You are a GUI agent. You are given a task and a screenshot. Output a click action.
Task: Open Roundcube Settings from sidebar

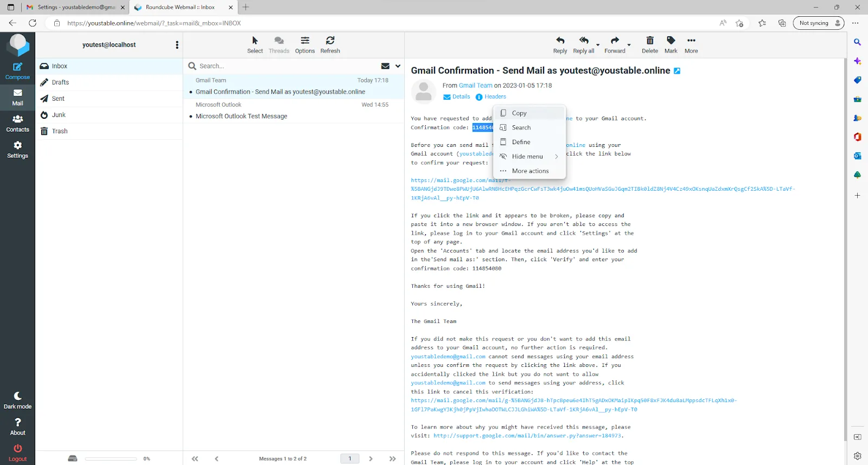tap(17, 150)
